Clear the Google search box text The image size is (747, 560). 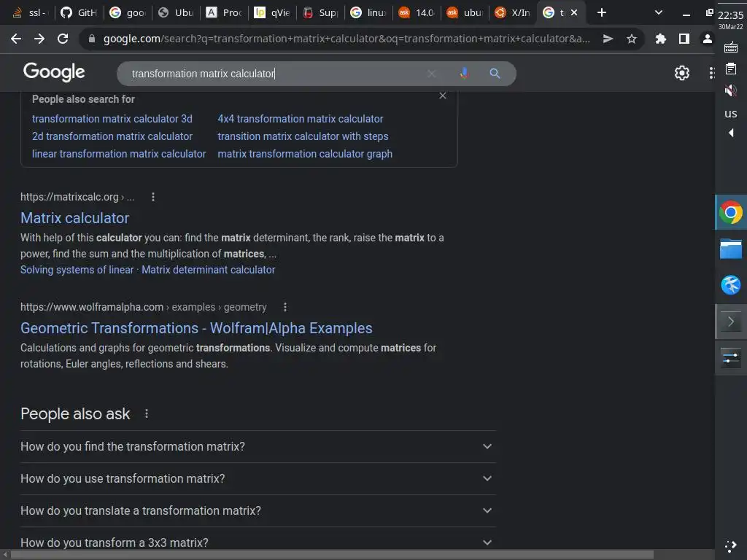[x=432, y=74]
